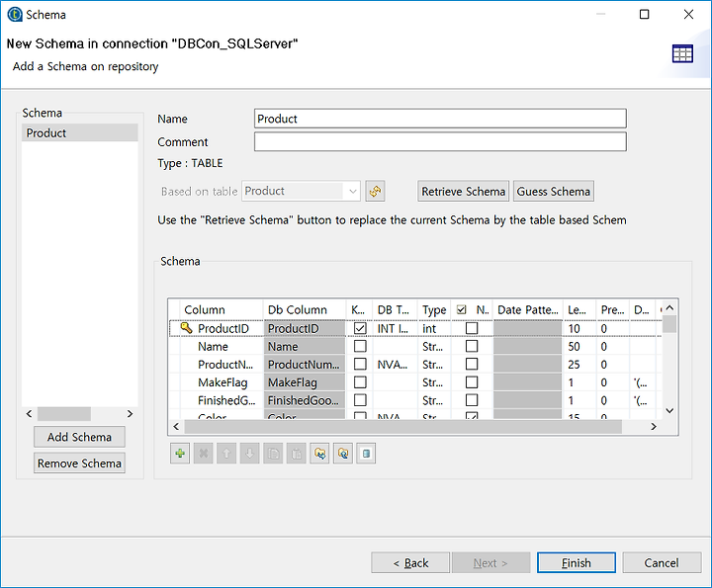
Task: Click the Guess Schema button
Action: coord(553,191)
